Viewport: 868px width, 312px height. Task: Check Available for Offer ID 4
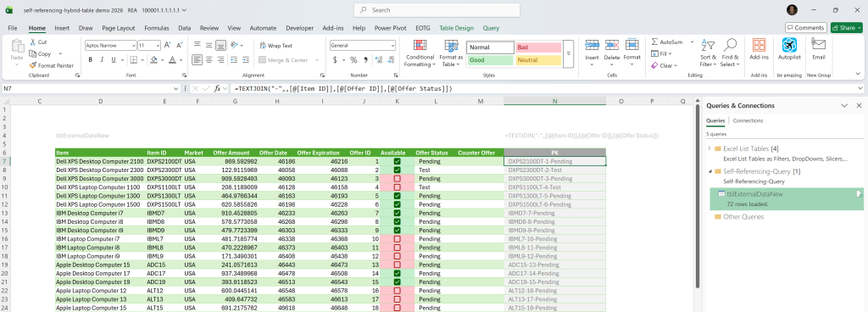pyautogui.click(x=397, y=187)
